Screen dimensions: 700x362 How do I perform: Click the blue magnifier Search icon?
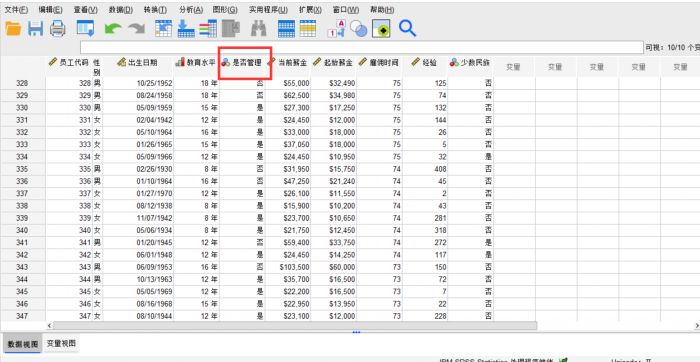(x=407, y=29)
